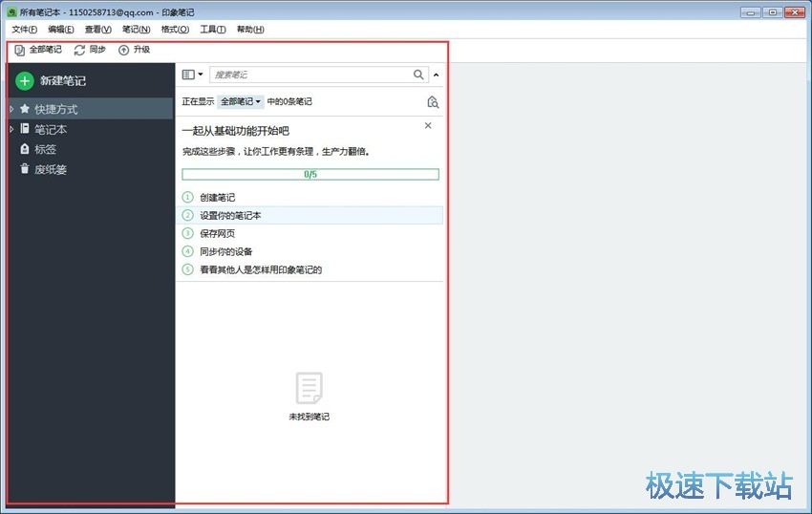Viewport: 812px width, 514px height.
Task: Click the Evernote elephant icon in title bar
Action: (x=11, y=11)
